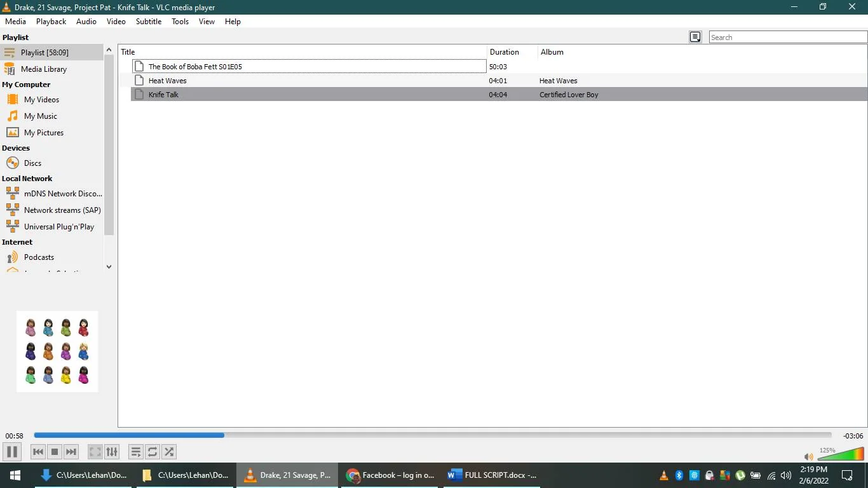Switch to Chrome Facebook taskbar window

point(391,475)
